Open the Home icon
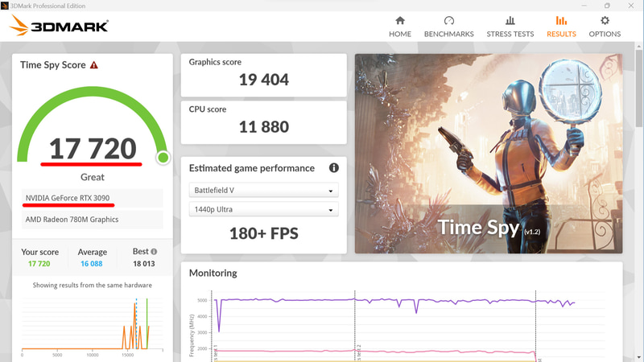 point(400,21)
